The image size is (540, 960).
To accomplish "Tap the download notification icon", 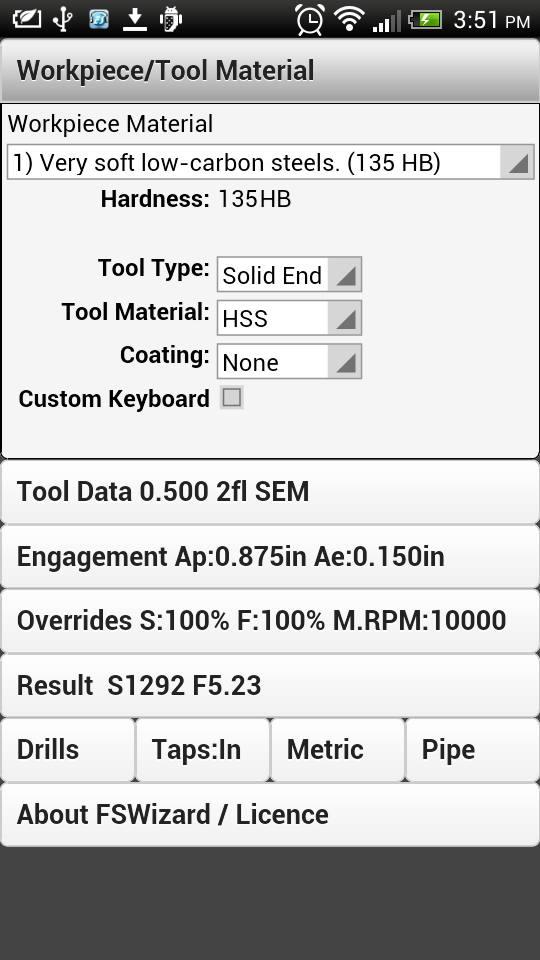I will point(135,19).
